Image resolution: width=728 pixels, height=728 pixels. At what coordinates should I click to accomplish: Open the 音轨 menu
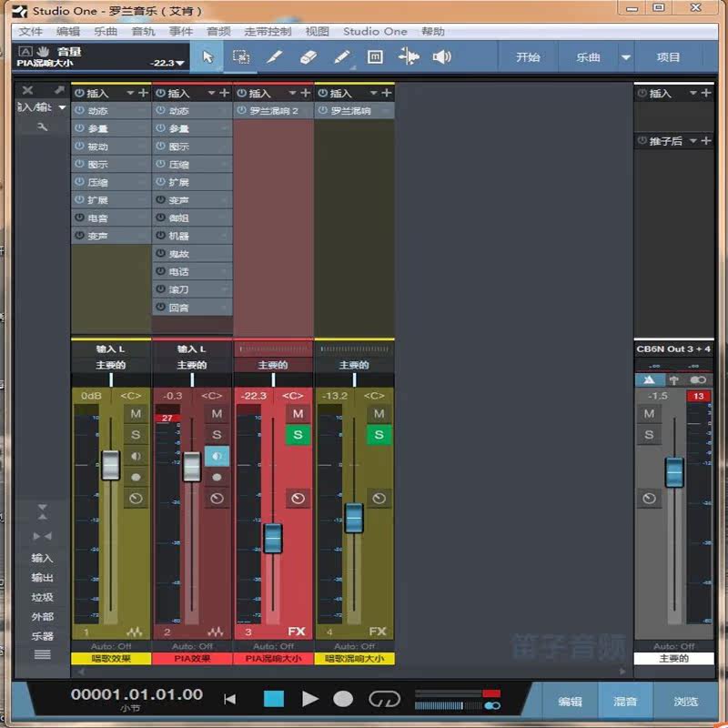click(143, 31)
